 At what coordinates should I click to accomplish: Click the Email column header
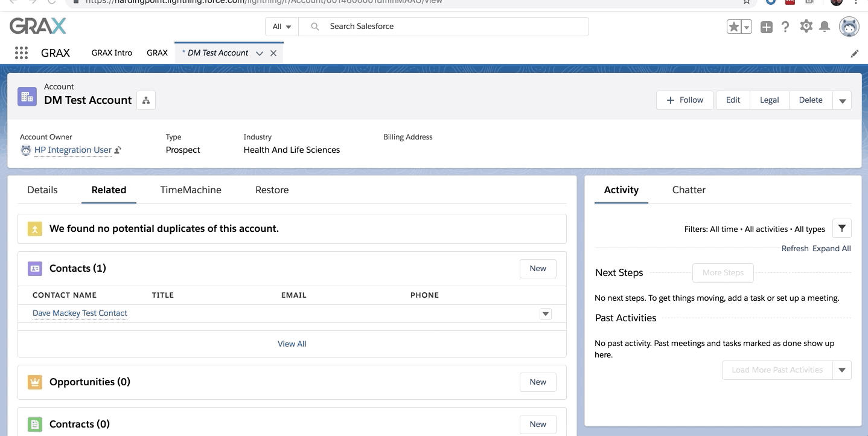click(294, 295)
